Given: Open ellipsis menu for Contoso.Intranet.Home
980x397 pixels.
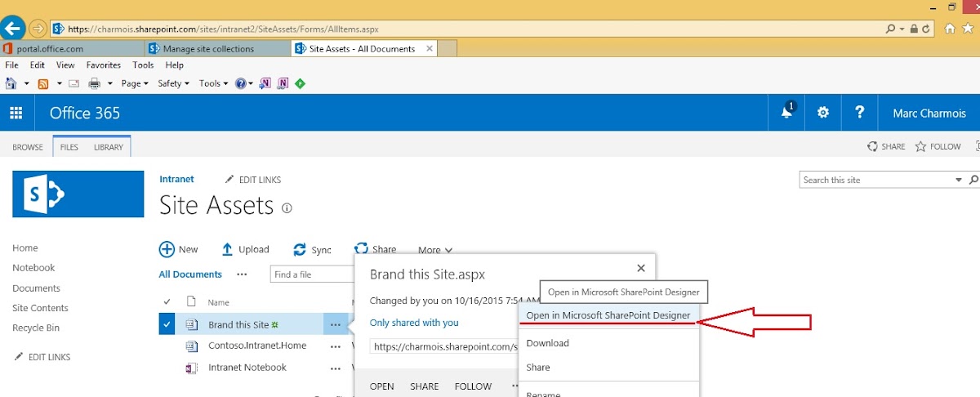Looking at the screenshot, I should (336, 346).
